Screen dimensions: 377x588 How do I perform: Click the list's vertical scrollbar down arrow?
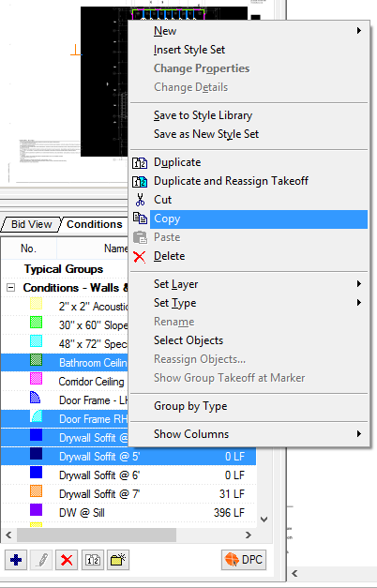coord(264,520)
